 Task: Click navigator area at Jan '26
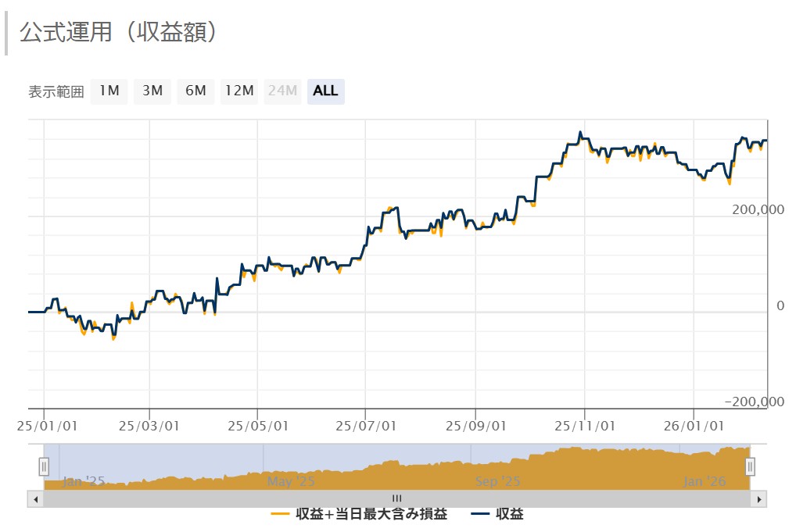705,481
